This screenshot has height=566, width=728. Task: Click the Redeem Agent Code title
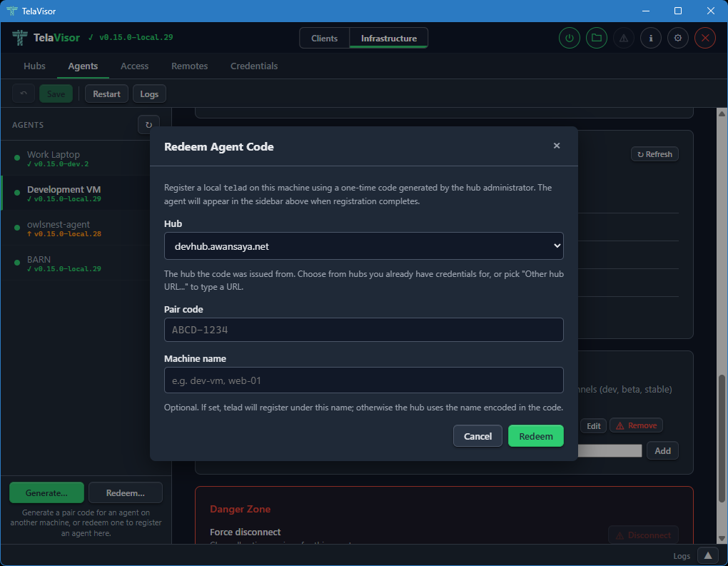click(x=218, y=147)
